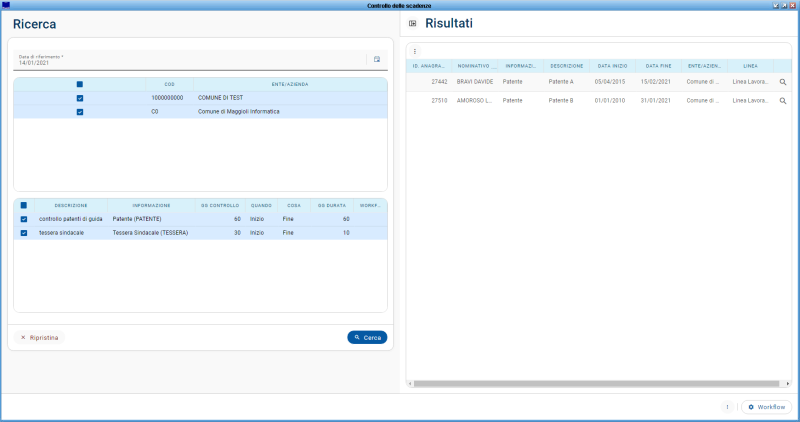Viewport: 800px width, 422px height.
Task: Open the three-dot menu next to Workflow
Action: click(x=727, y=407)
